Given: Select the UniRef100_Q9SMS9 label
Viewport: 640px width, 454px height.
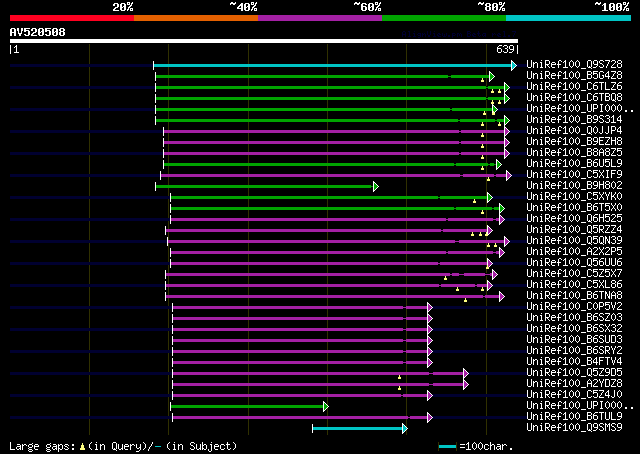Looking at the screenshot, I should coord(574,428).
